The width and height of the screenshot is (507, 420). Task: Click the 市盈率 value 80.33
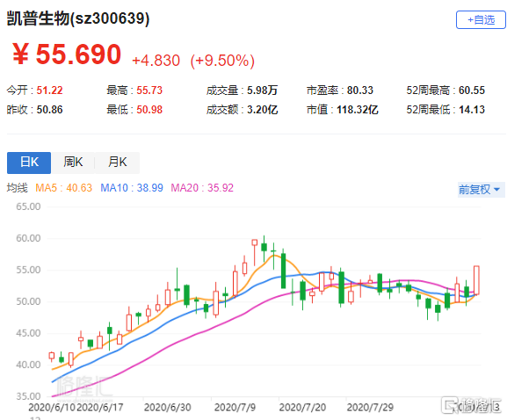(x=360, y=91)
